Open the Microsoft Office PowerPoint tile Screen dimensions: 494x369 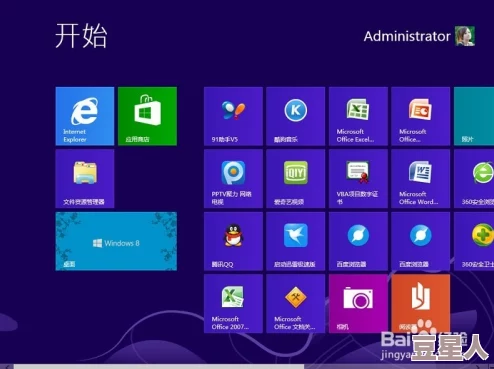coord(421,116)
